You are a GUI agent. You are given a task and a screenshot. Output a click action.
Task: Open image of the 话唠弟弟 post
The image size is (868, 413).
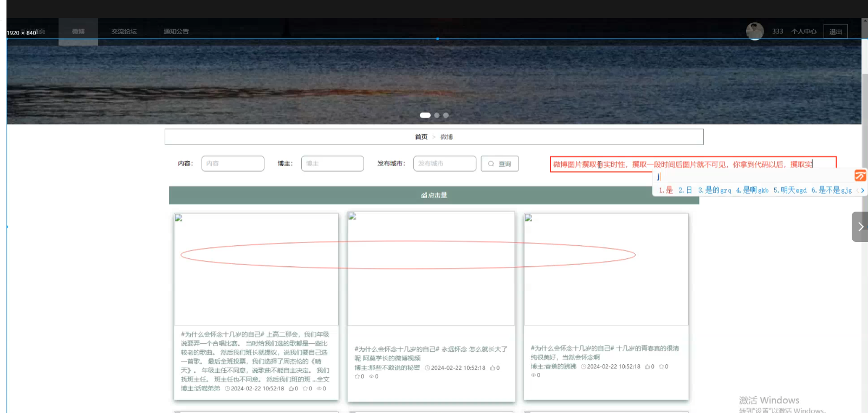[x=256, y=269]
